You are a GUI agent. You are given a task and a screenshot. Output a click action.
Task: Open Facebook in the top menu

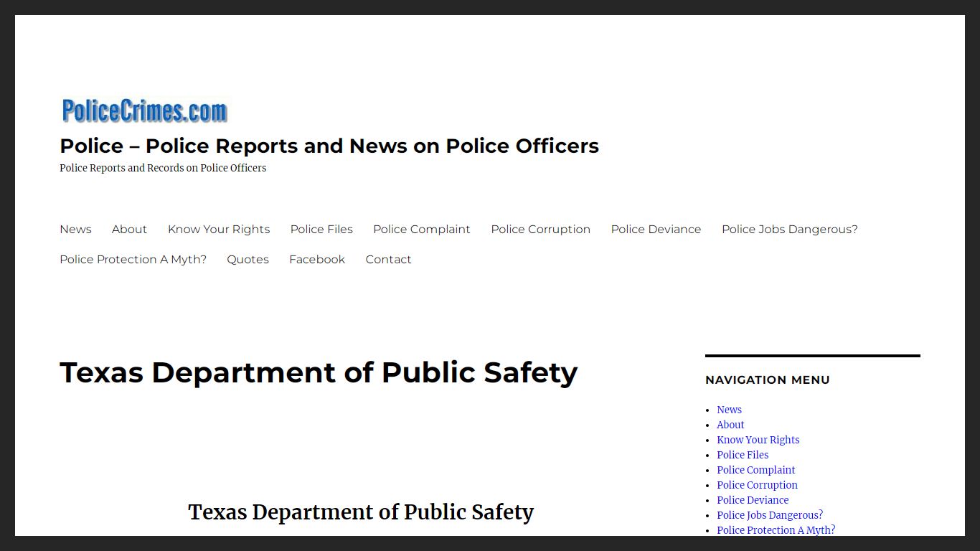click(x=317, y=259)
